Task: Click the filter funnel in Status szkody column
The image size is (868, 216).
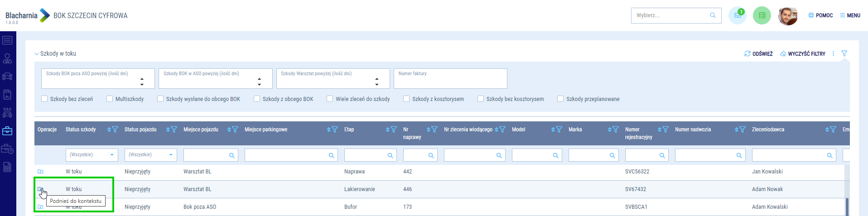Action: click(115, 130)
